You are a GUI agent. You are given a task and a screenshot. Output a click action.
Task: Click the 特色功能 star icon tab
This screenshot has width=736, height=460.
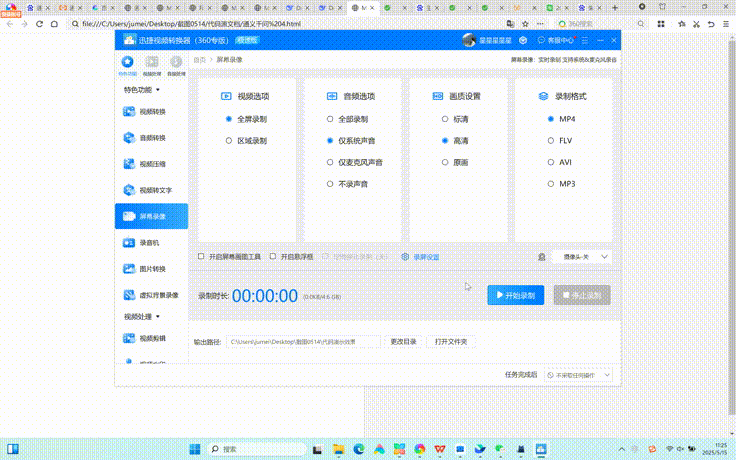point(127,65)
